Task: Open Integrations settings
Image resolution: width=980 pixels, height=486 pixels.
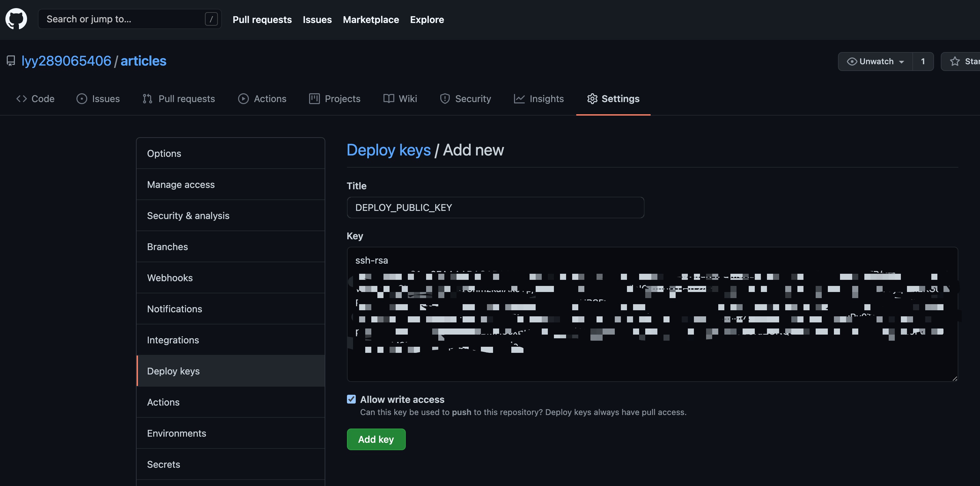Action: tap(231, 340)
